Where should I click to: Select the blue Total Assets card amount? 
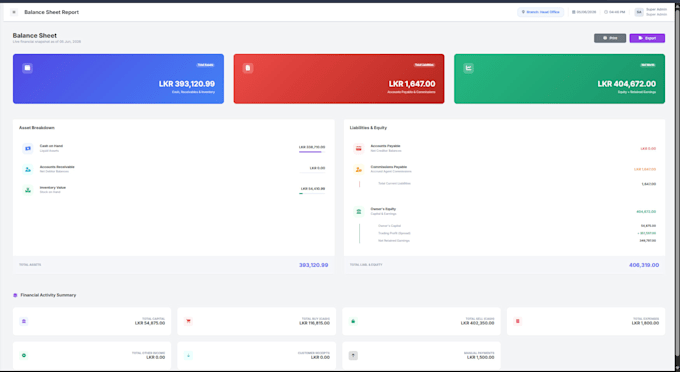(x=186, y=84)
